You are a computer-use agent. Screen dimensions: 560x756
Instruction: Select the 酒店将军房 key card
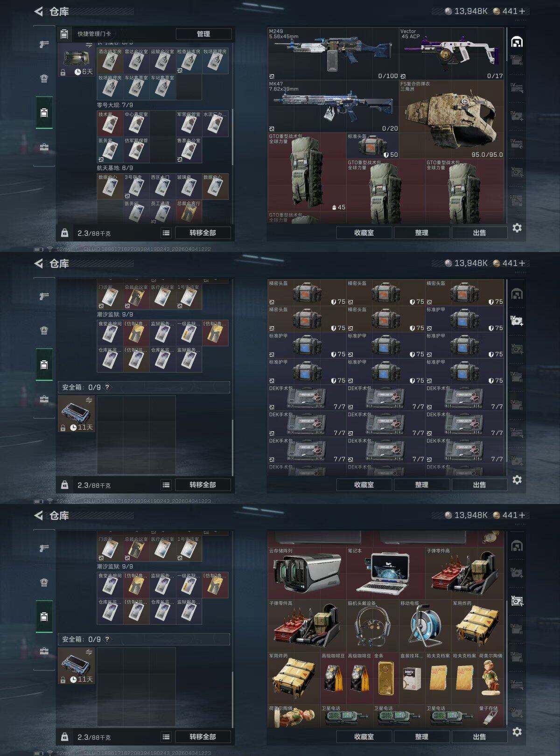(x=110, y=61)
